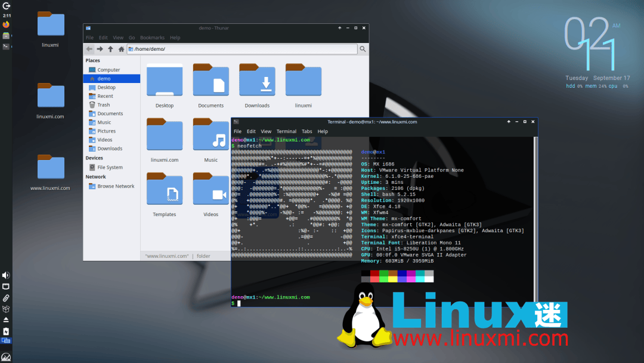The image size is (644, 363).
Task: Click the Home icon in Thunar toolbar
Action: click(121, 49)
